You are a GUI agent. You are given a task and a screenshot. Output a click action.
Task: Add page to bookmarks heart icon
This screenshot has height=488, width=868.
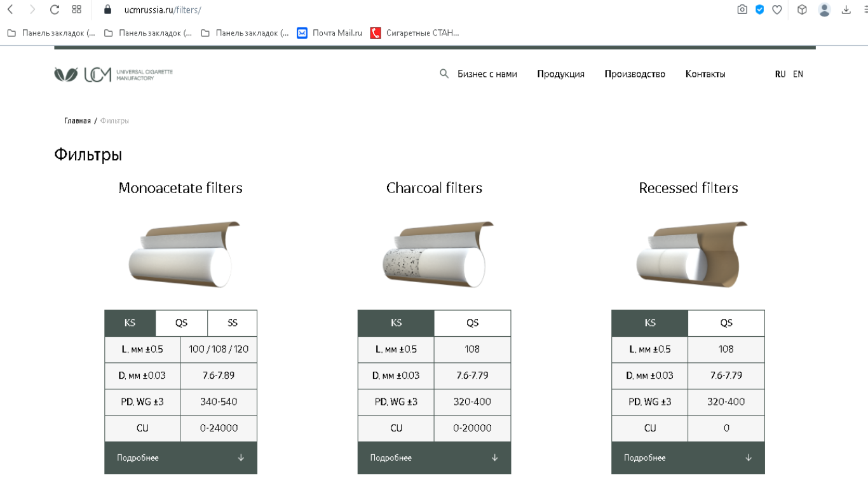tap(776, 10)
